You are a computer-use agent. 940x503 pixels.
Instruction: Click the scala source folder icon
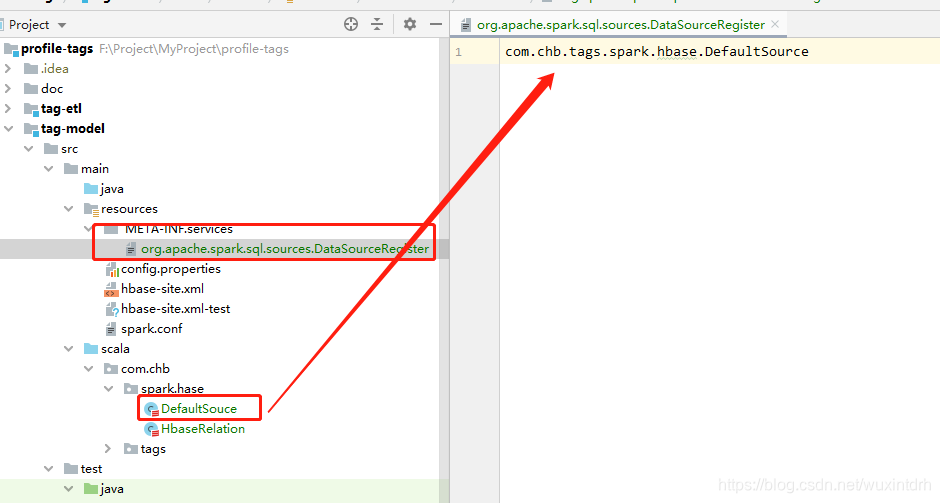[x=91, y=349]
